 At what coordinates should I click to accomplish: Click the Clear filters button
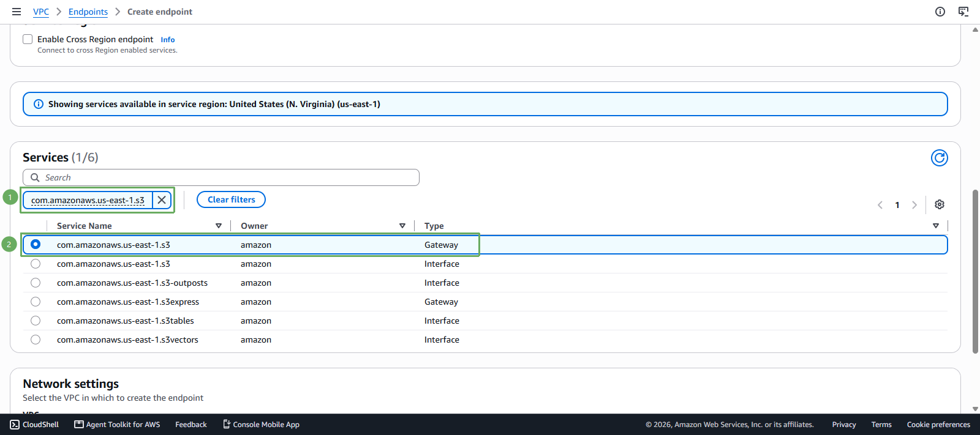(x=231, y=199)
